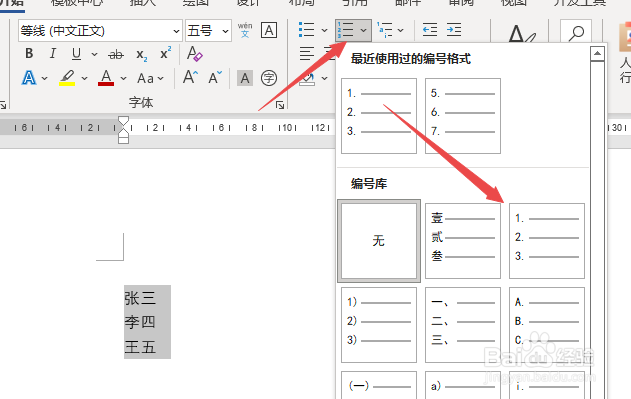Insert enclosed character (字)
631x399 pixels.
coord(269,78)
